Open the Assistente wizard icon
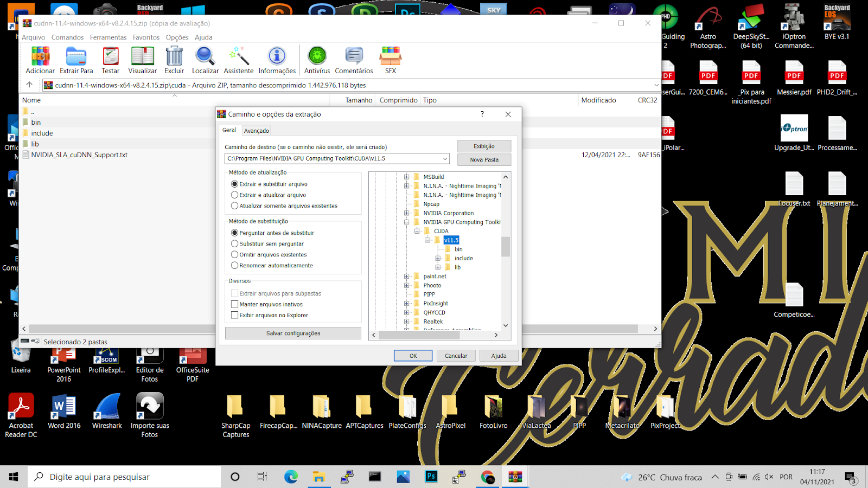The height and width of the screenshot is (488, 868). coord(239,60)
